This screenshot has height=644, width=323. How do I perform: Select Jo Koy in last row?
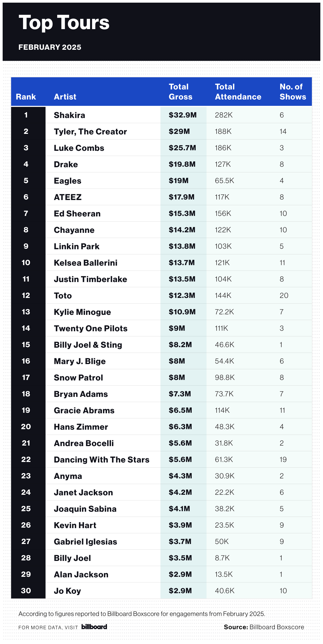68,591
